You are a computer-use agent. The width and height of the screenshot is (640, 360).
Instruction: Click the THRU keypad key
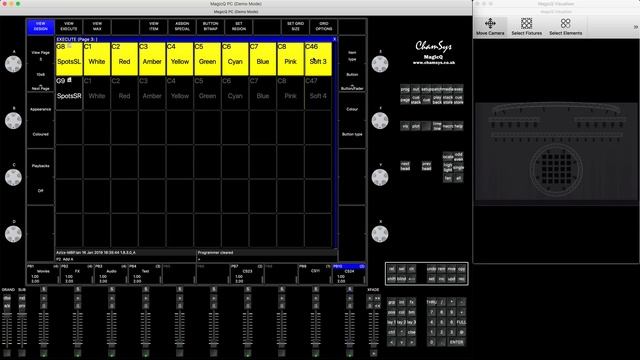tap(431, 302)
